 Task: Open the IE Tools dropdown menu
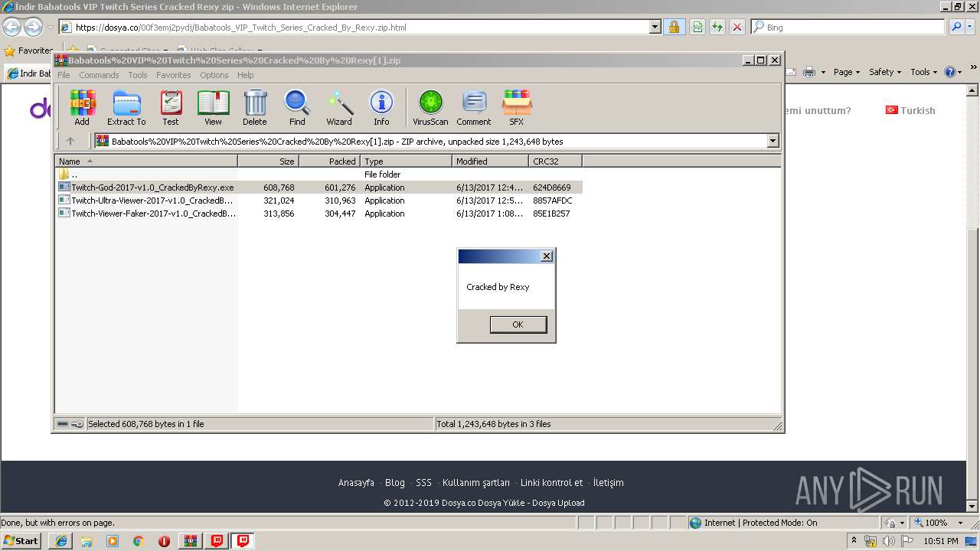click(923, 72)
